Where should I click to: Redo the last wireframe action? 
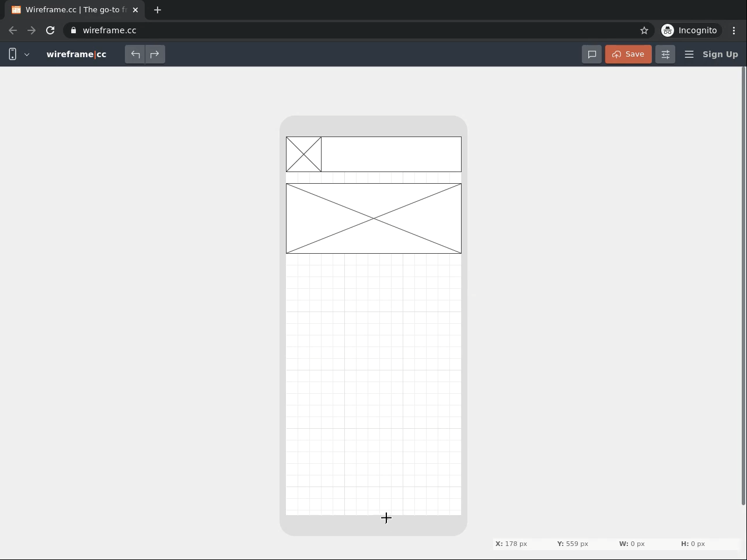click(155, 54)
